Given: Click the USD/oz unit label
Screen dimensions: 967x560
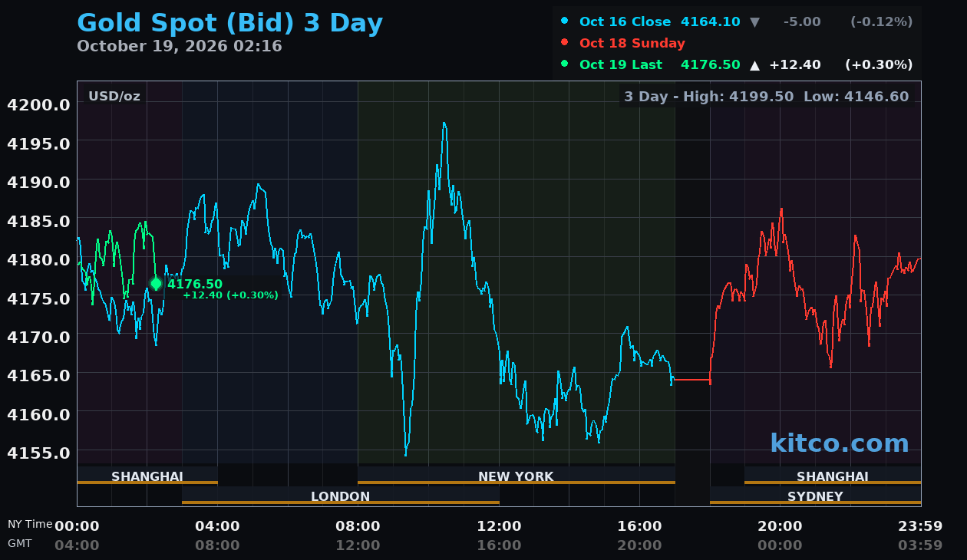Looking at the screenshot, I should (114, 96).
